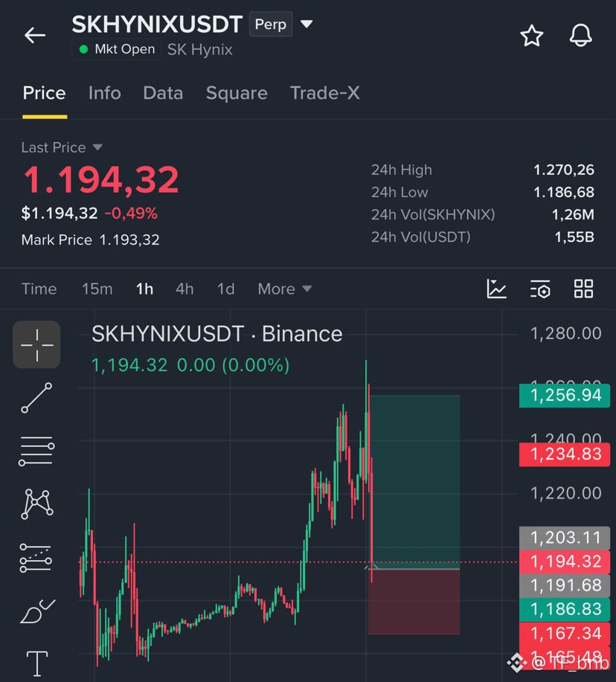Screen dimensions: 616x682
Task: Click the 1,220.00 axis label
Action: pyautogui.click(x=565, y=493)
